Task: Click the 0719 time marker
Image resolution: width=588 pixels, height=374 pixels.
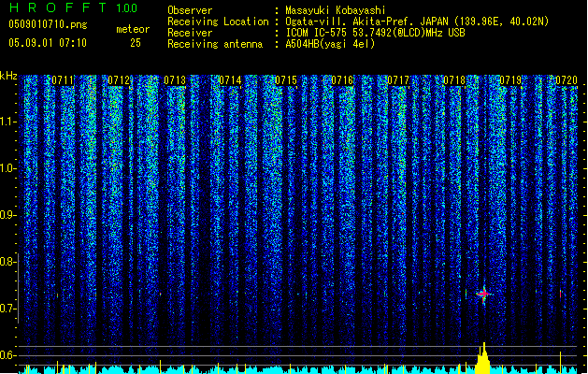Action: tap(510, 80)
